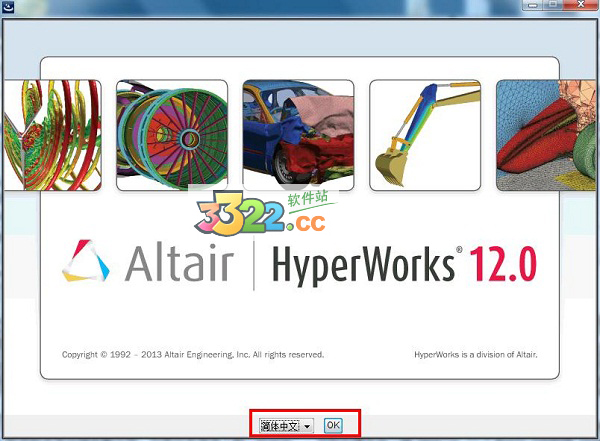This screenshot has height=441, width=600.
Task: Click 'HyperWorks is a division of Altair.' text
Action: (x=476, y=354)
